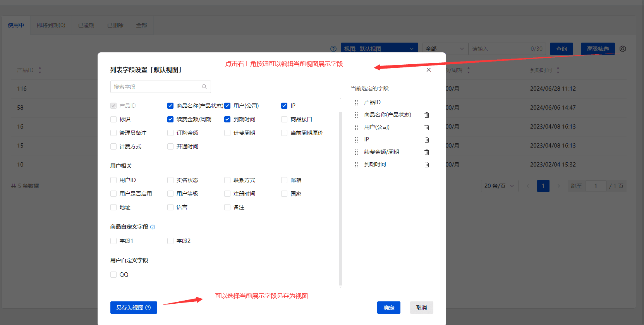The height and width of the screenshot is (325, 644).
Task: Remove IP field with trash icon
Action: coord(427,140)
